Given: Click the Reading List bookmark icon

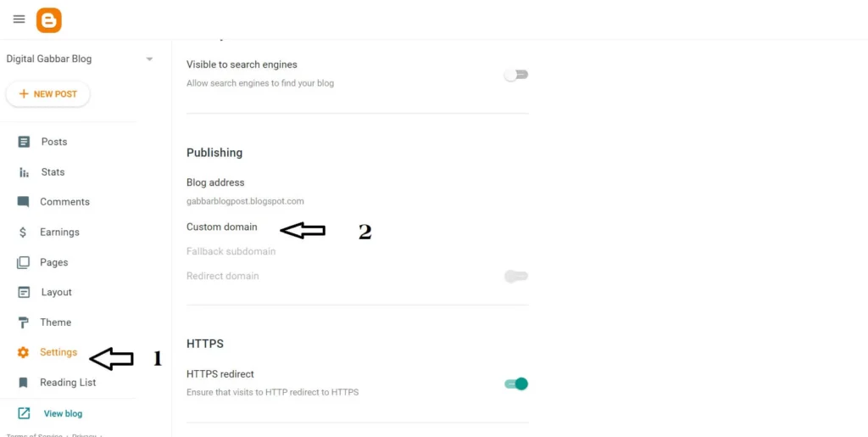Looking at the screenshot, I should click(24, 383).
